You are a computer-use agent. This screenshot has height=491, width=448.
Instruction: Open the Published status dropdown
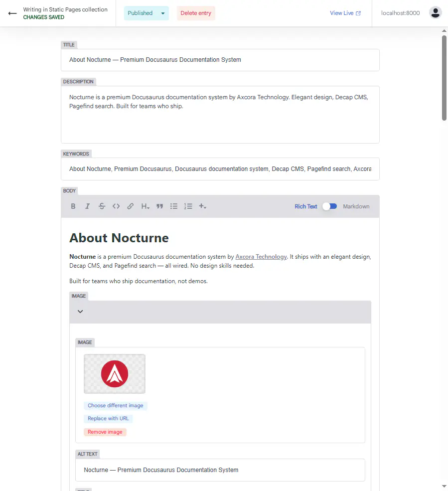click(146, 13)
